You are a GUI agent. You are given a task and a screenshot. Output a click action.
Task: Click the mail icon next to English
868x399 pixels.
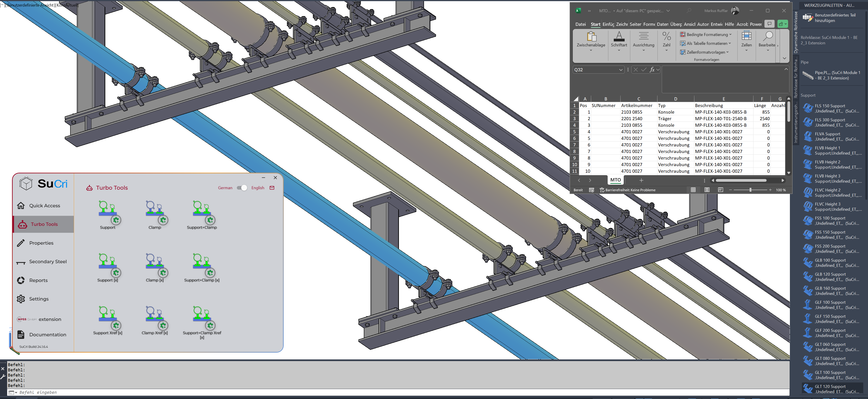tap(272, 188)
